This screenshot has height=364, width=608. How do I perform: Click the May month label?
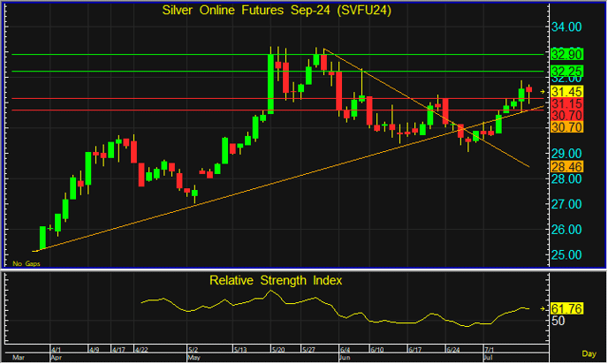[x=194, y=358]
